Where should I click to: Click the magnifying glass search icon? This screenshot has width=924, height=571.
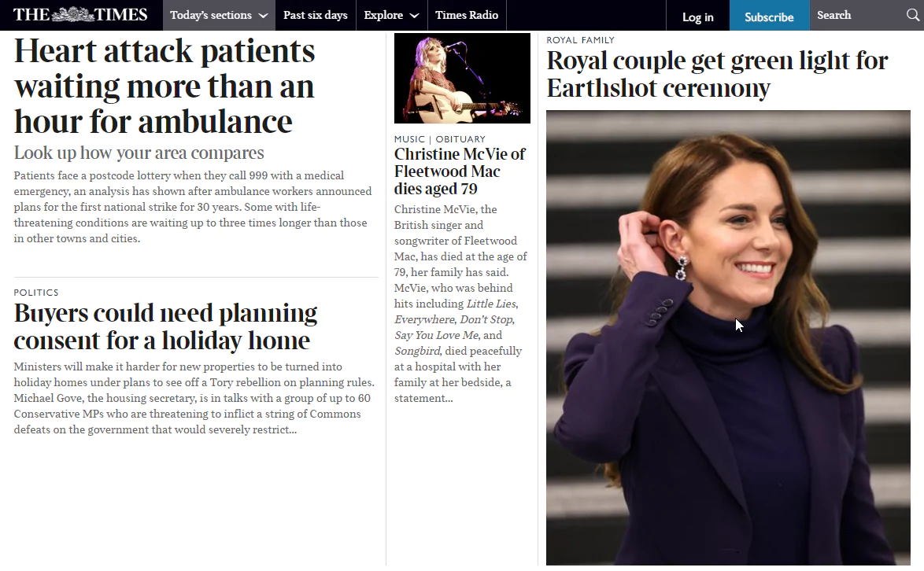pyautogui.click(x=913, y=15)
